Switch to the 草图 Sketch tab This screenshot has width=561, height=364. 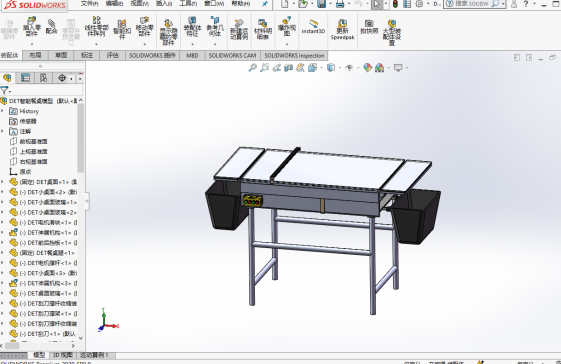click(x=61, y=55)
